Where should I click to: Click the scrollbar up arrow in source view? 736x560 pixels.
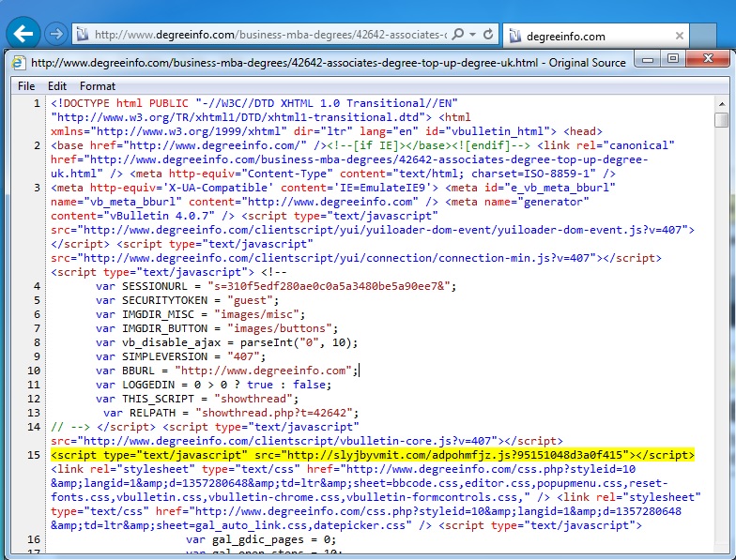[x=720, y=102]
